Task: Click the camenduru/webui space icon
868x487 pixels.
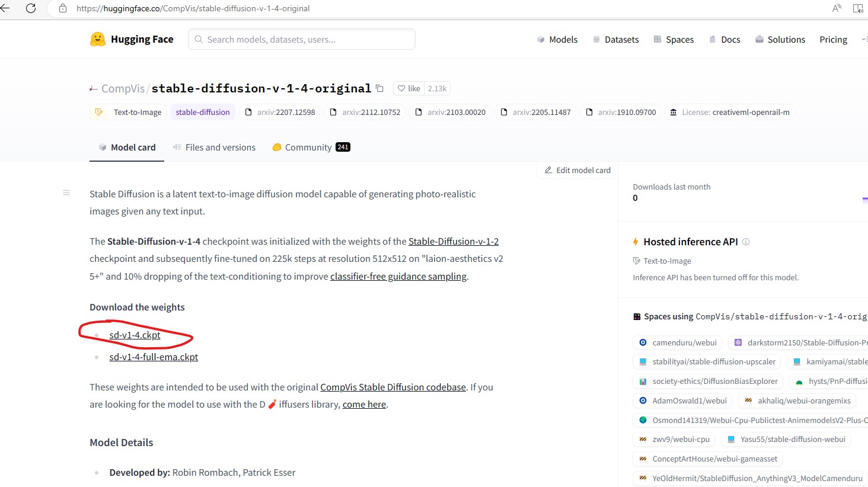Action: (x=643, y=342)
